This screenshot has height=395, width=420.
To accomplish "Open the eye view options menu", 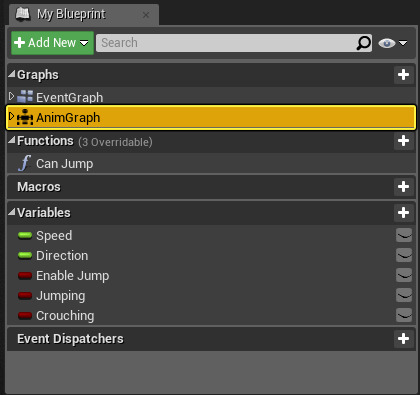I will pos(393,43).
